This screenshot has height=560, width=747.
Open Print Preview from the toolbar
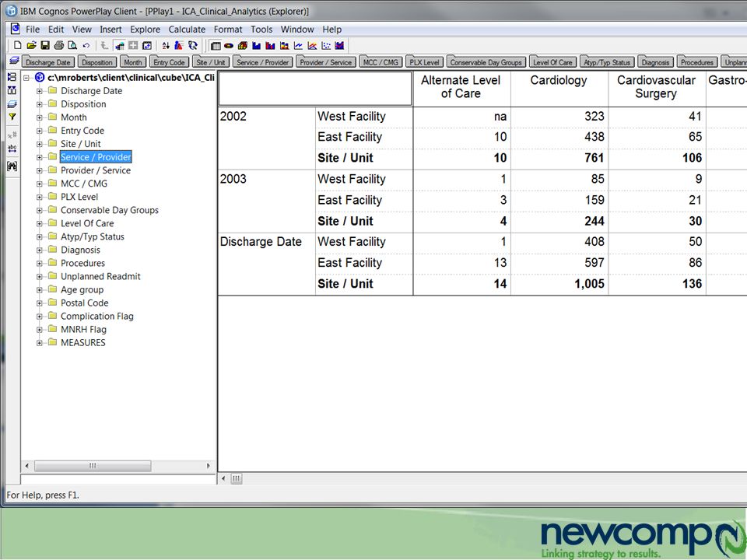click(72, 46)
